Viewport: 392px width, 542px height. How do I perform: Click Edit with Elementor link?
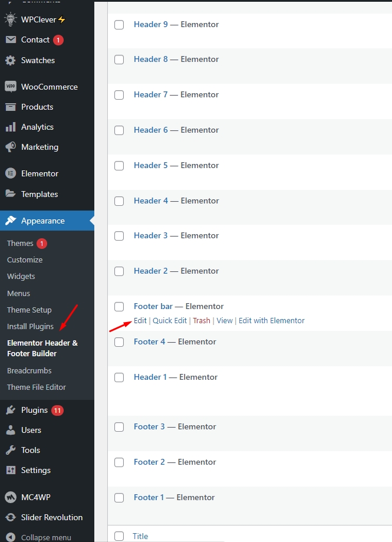[x=271, y=321]
